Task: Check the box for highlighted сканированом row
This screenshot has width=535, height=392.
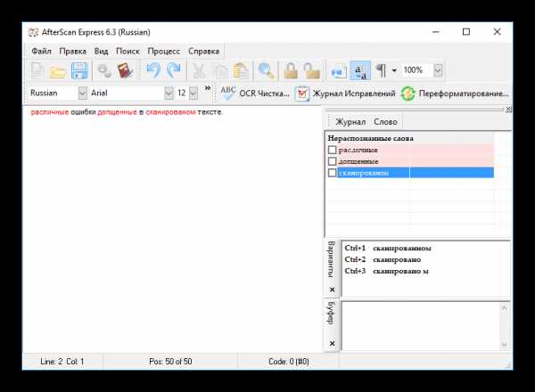Action: click(x=332, y=173)
